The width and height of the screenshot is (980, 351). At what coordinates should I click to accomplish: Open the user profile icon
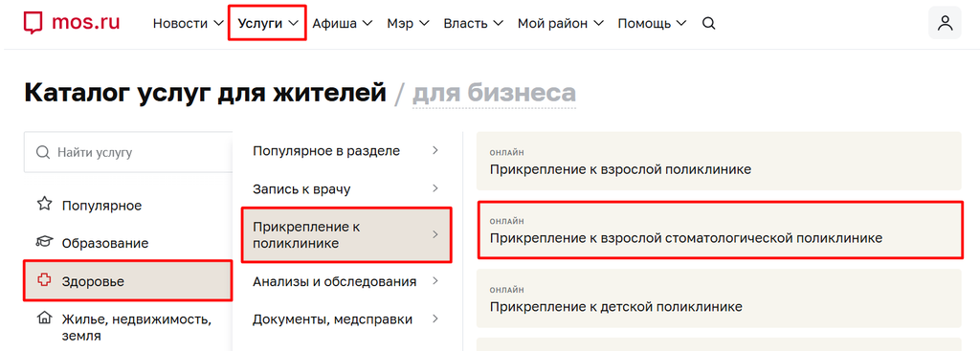tap(945, 23)
